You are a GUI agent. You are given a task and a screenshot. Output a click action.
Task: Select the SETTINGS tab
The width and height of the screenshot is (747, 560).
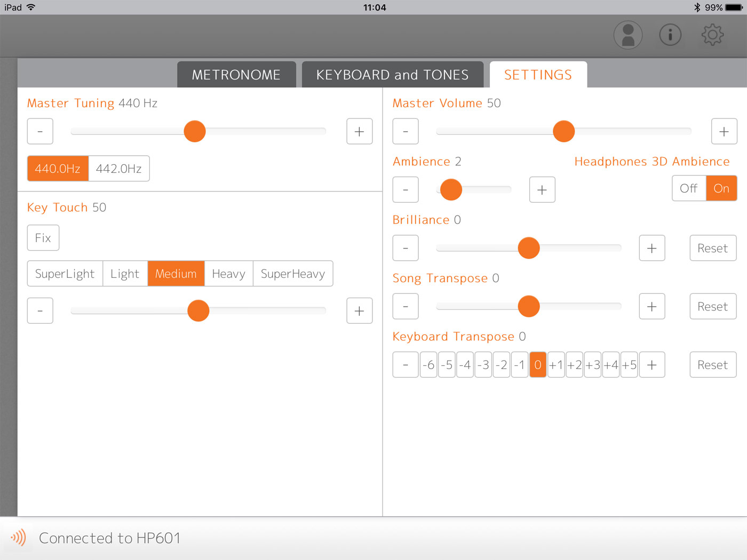[538, 75]
